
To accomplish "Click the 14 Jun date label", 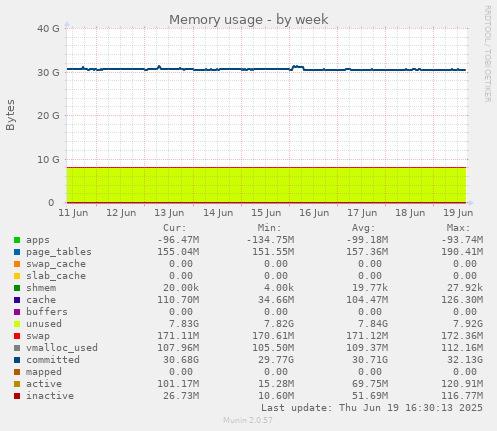I will 218,213.
